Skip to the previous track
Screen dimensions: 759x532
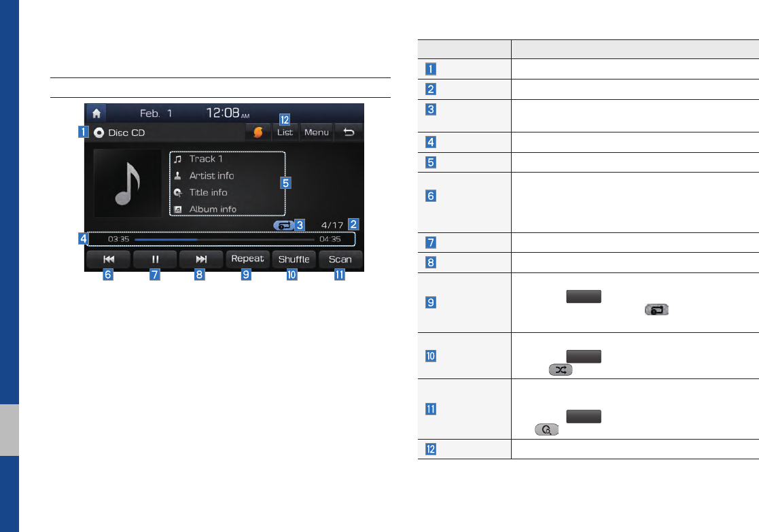109,260
